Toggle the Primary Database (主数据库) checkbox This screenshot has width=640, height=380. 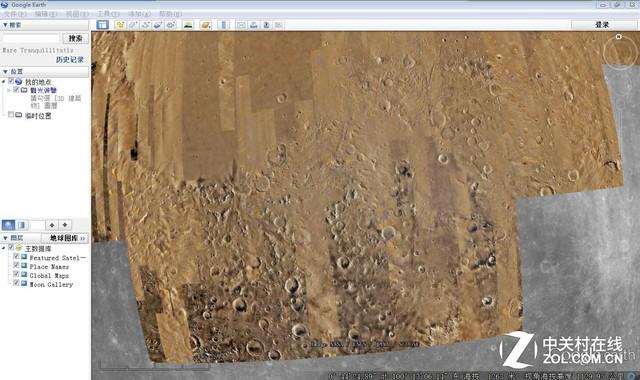[11, 247]
